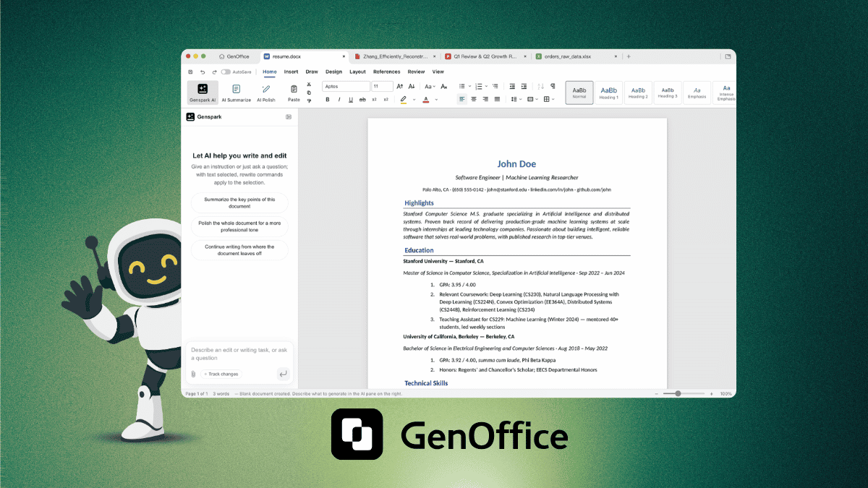Click the AI prompt text field
Viewport: 868px width, 488px height.
[x=239, y=354]
